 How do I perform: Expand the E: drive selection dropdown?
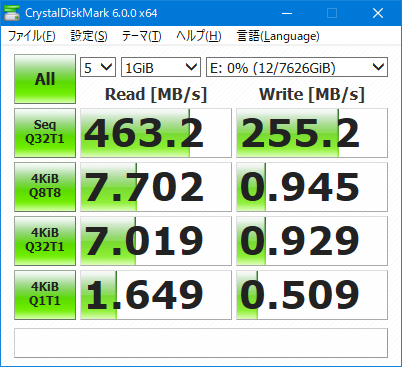[x=297, y=67]
